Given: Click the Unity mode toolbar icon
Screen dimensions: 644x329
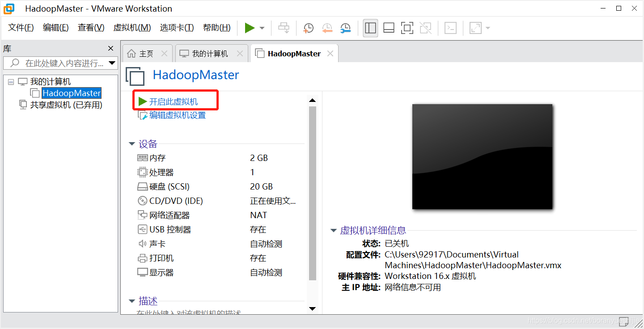Looking at the screenshot, I should [426, 28].
